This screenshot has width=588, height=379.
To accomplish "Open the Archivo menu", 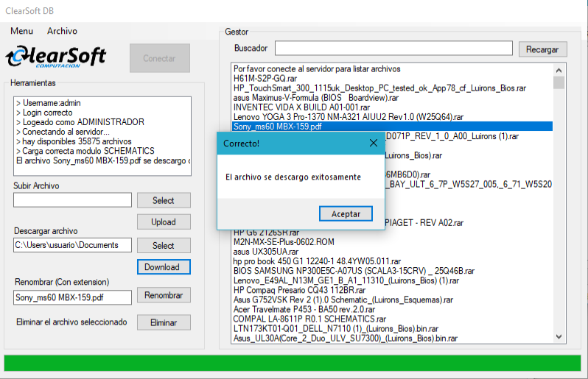I will click(x=62, y=31).
